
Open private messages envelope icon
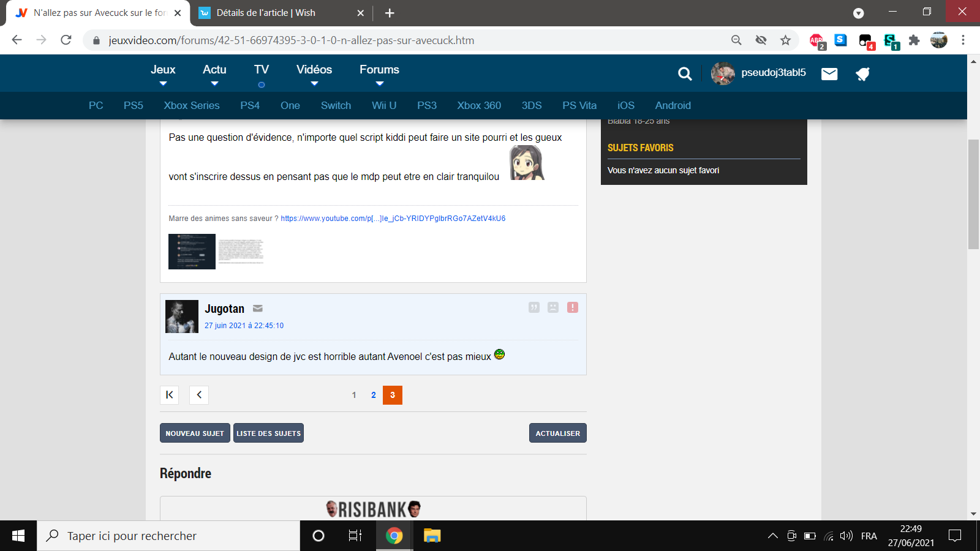pyautogui.click(x=829, y=74)
